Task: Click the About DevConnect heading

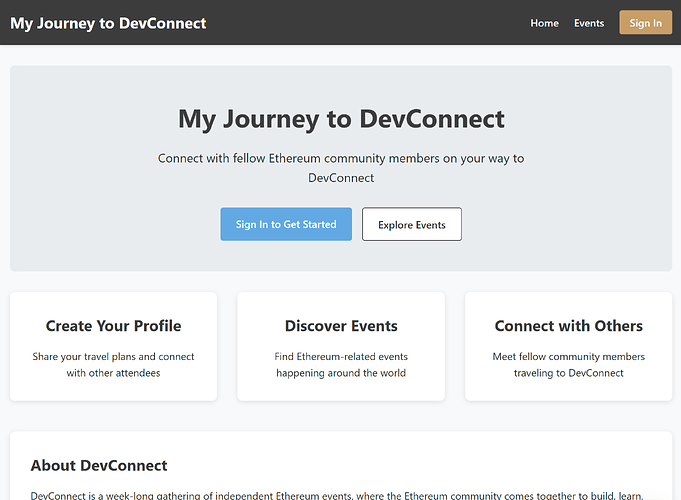Action: pos(99,465)
